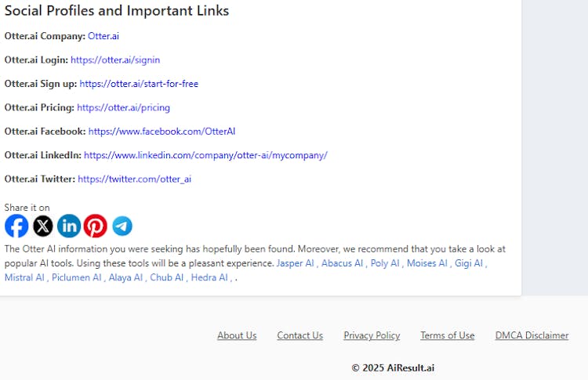Open the Privacy Policy page

pyautogui.click(x=372, y=335)
